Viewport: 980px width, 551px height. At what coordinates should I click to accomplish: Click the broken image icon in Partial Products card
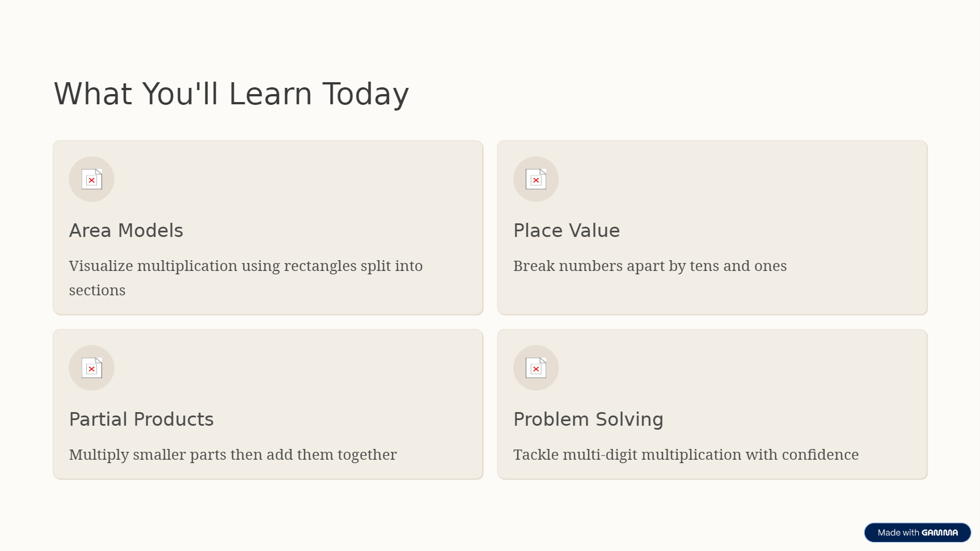pos(91,368)
